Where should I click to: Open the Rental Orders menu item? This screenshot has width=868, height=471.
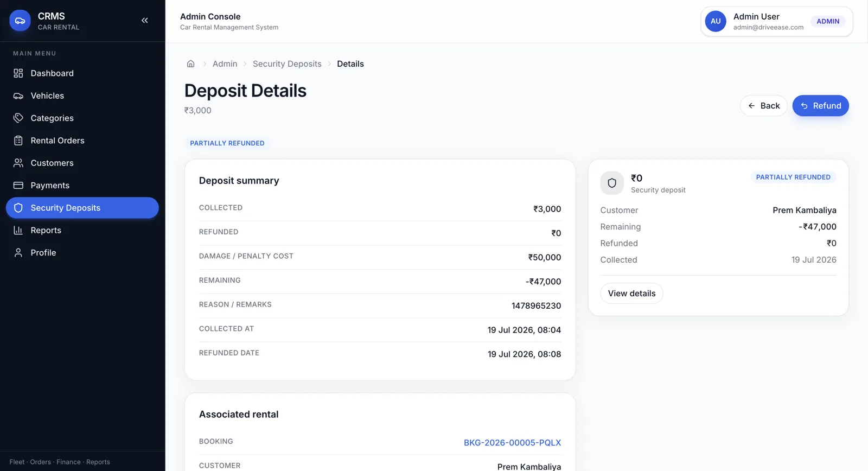[x=82, y=141]
